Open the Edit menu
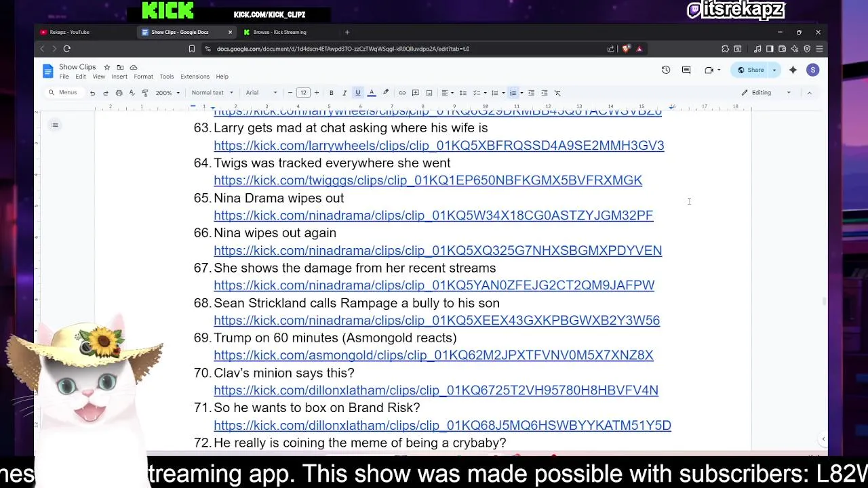 coord(81,77)
